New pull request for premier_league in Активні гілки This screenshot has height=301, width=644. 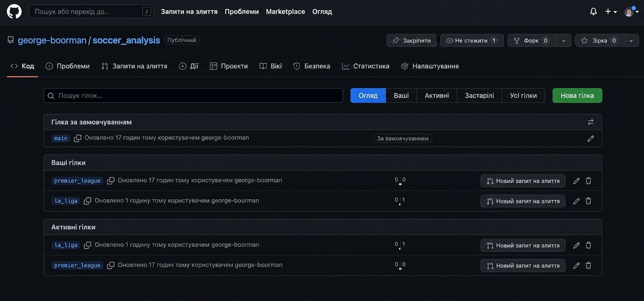pyautogui.click(x=523, y=266)
